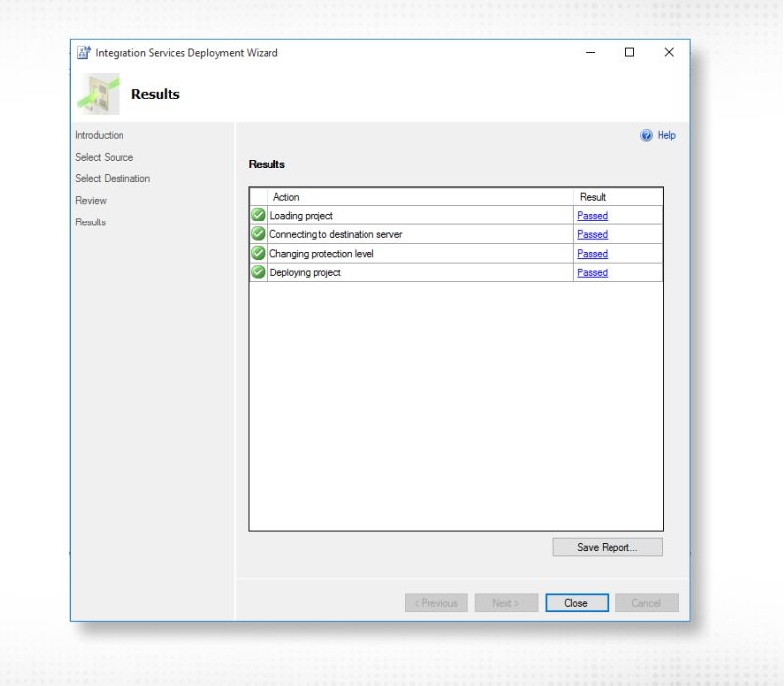Click the Action column header
This screenshot has width=784, height=686.
click(285, 196)
